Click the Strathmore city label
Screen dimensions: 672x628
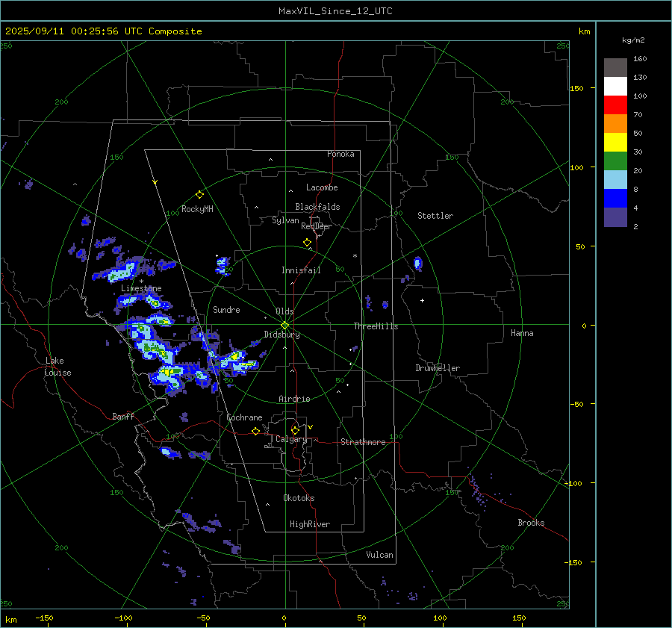pos(363,442)
